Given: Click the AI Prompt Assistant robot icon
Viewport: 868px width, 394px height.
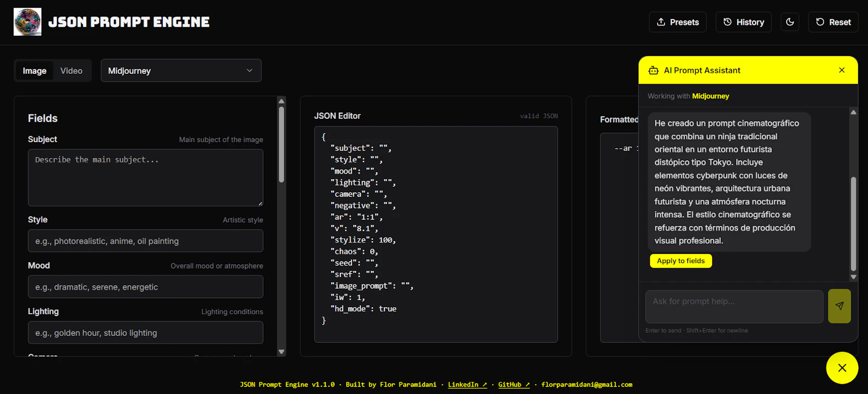Looking at the screenshot, I should coord(653,71).
